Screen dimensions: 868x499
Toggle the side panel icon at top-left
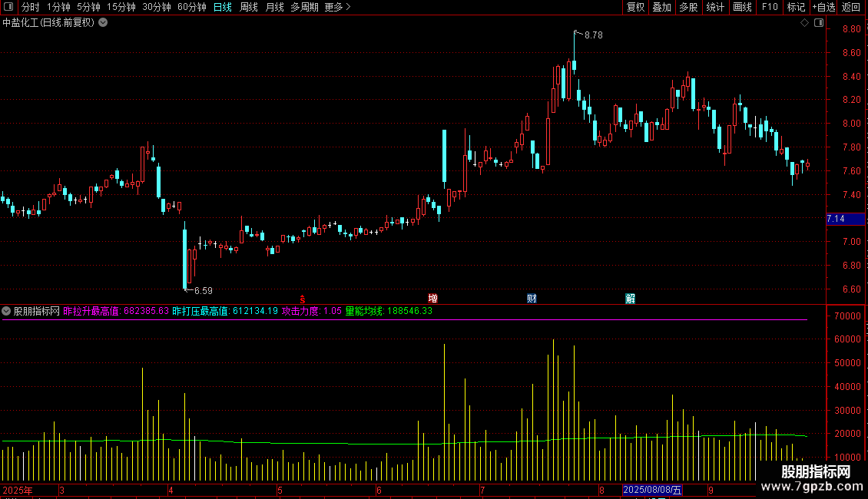8,7
